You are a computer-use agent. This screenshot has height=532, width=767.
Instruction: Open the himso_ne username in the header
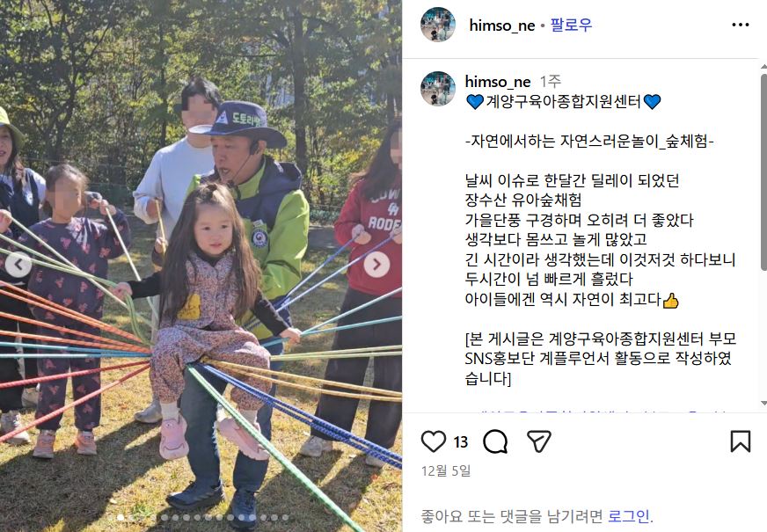coord(502,26)
